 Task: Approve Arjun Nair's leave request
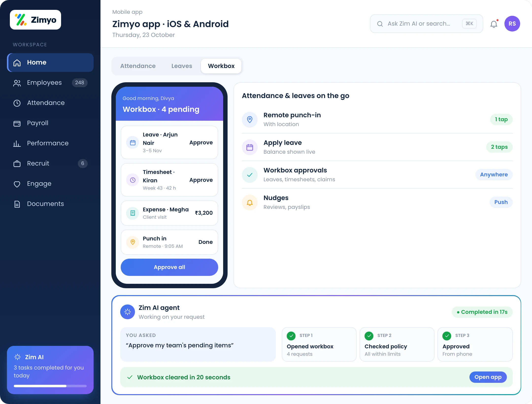tap(201, 143)
